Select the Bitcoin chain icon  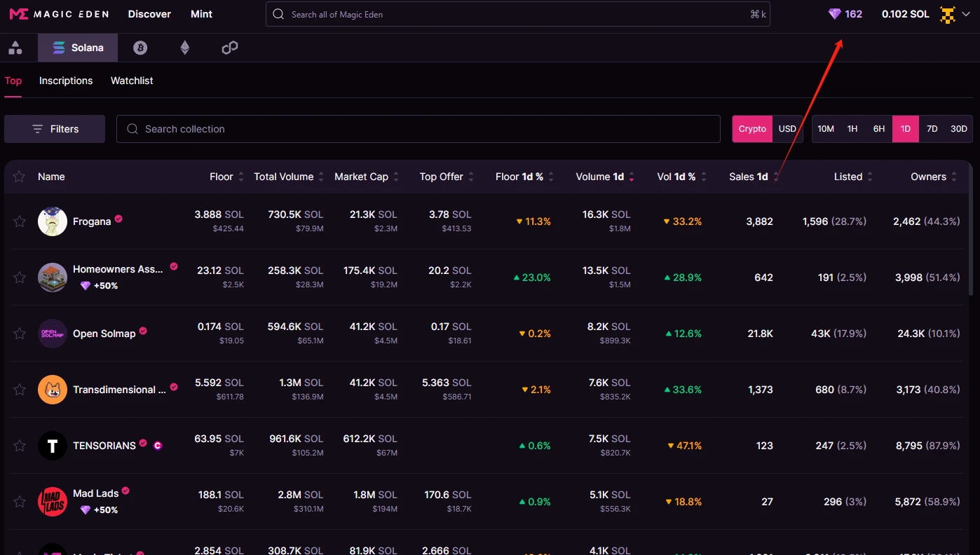coord(140,48)
